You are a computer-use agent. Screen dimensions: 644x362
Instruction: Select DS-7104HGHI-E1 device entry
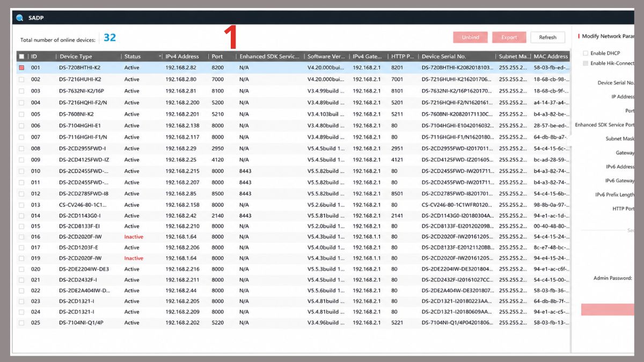pyautogui.click(x=292, y=125)
